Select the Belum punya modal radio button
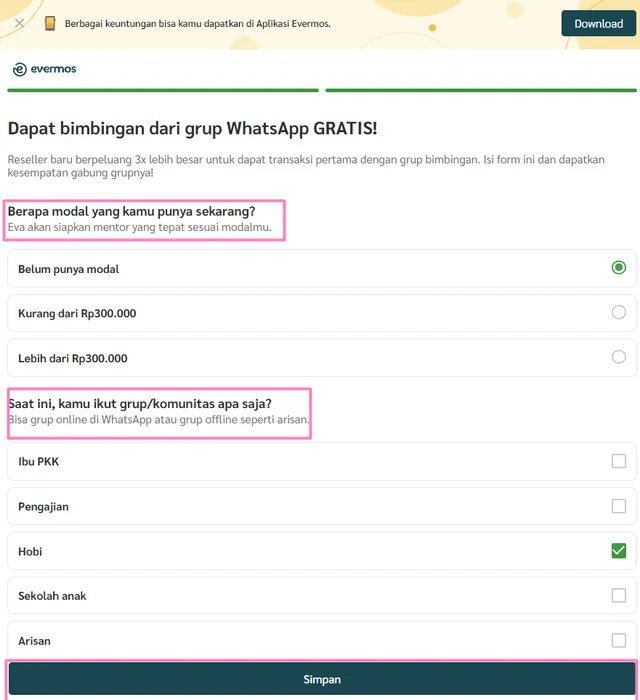The width and height of the screenshot is (640, 700). [x=618, y=268]
